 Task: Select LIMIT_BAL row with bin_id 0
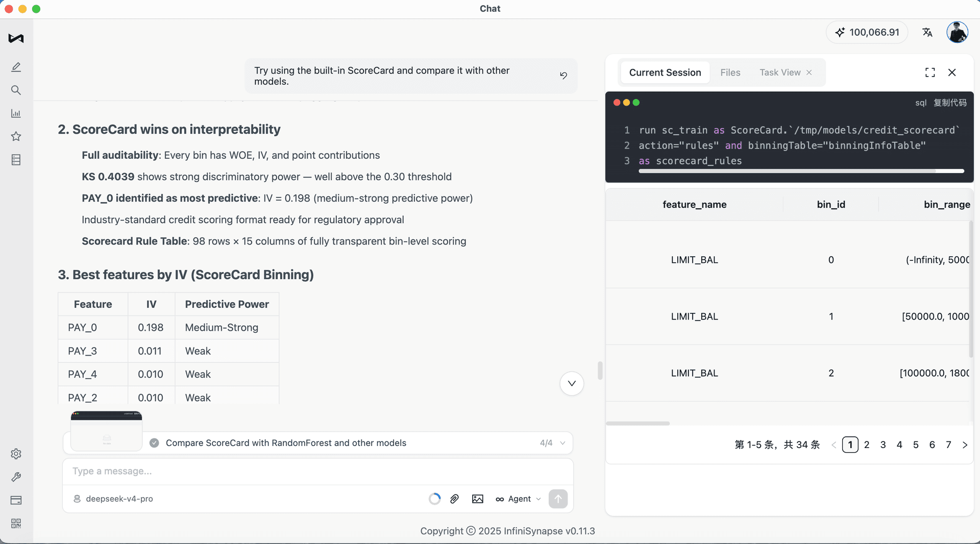pyautogui.click(x=788, y=260)
